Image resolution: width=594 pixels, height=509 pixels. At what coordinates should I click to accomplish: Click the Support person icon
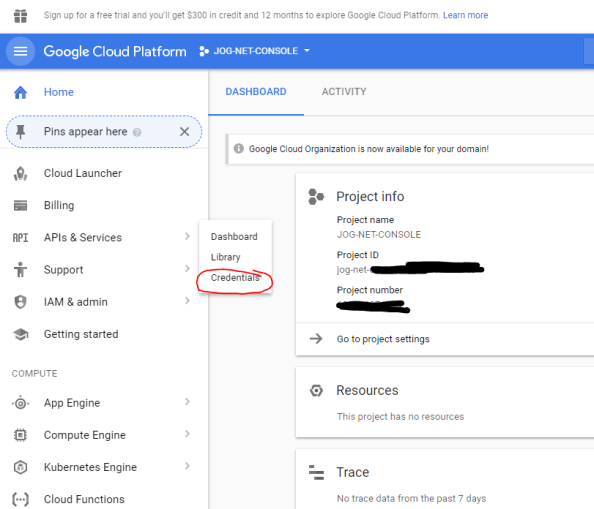point(20,270)
